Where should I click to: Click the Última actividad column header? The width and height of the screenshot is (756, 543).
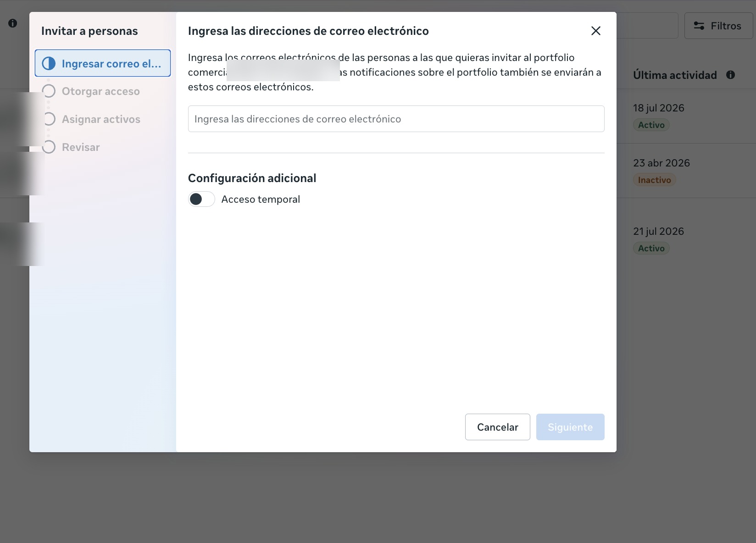coord(675,75)
